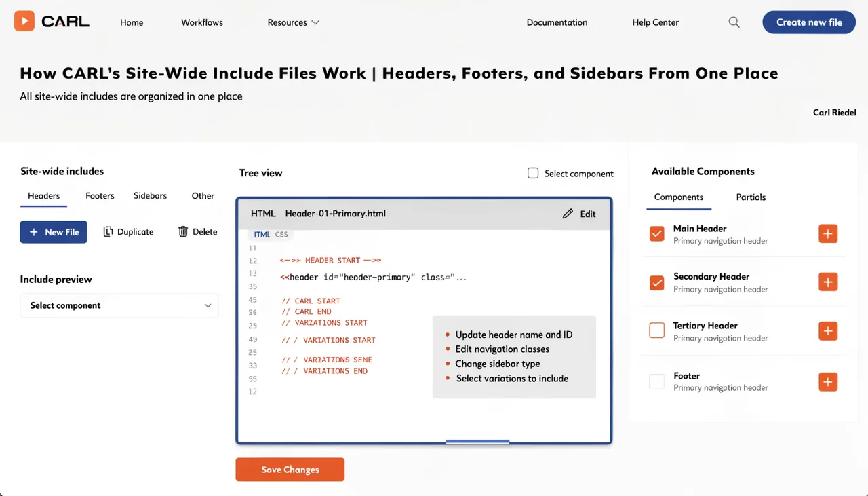
Task: Select the Components tab
Action: coord(678,197)
